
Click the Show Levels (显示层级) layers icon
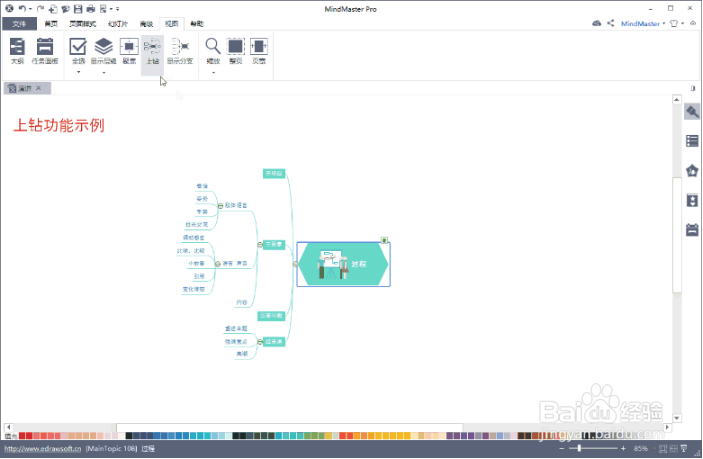(104, 47)
